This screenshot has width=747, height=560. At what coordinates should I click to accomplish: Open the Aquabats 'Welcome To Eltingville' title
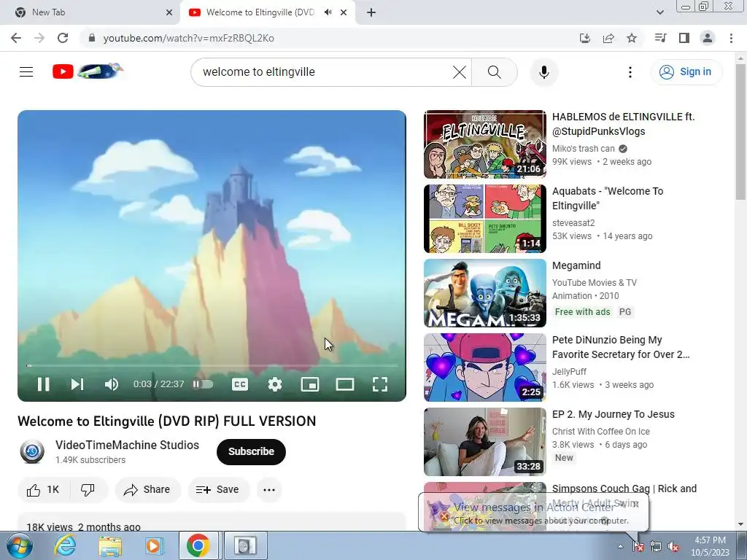coord(608,198)
